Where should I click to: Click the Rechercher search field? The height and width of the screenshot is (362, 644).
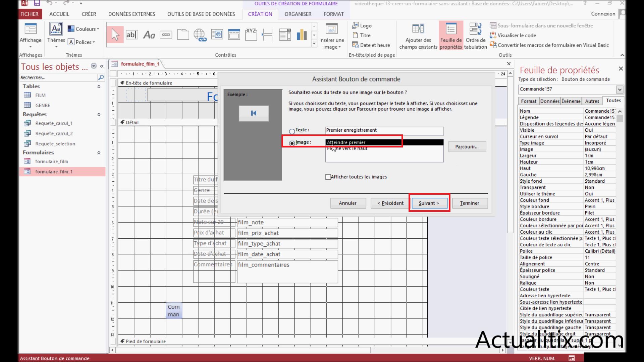coord(58,77)
